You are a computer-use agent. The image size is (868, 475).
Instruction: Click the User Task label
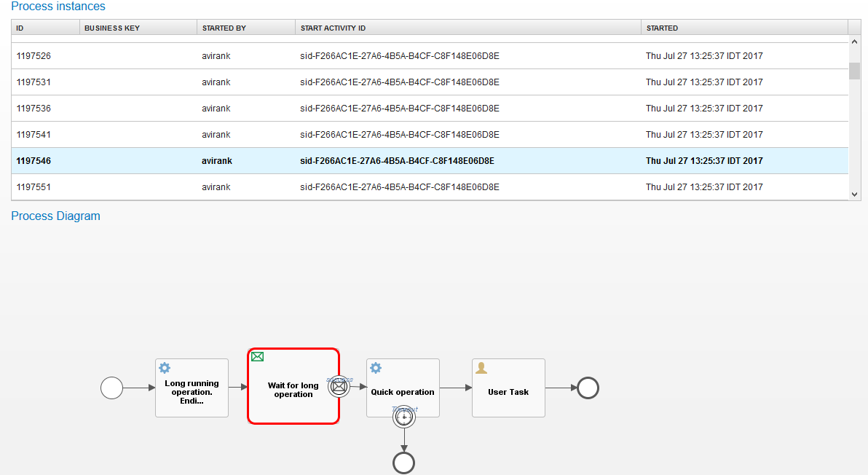(x=508, y=392)
